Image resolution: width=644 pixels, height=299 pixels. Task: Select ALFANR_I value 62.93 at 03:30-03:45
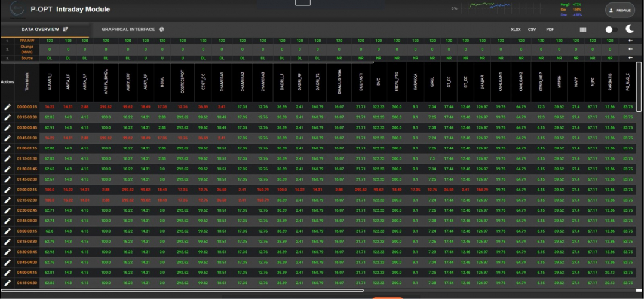click(x=50, y=252)
